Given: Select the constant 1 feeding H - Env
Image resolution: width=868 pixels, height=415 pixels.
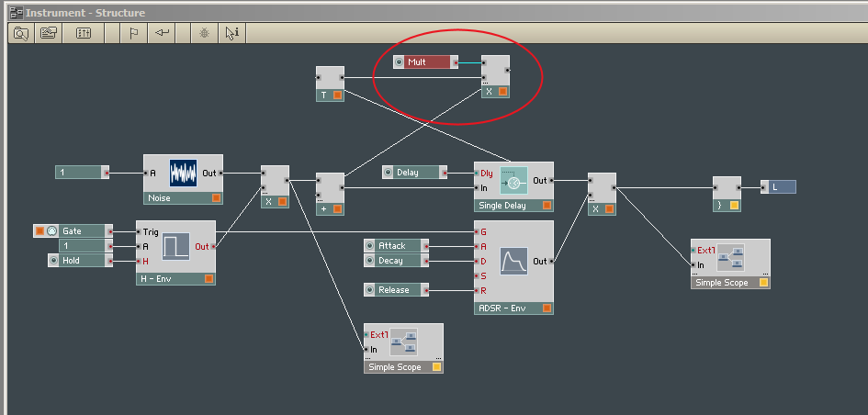Looking at the screenshot, I should [x=85, y=246].
